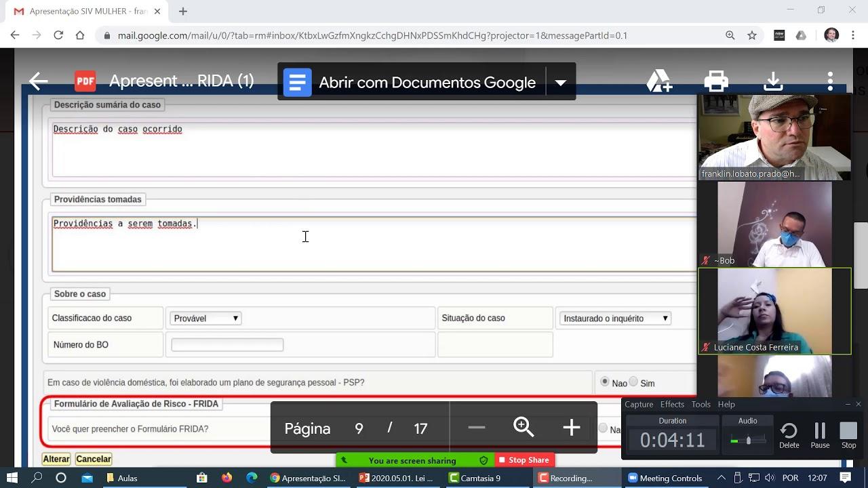Image resolution: width=868 pixels, height=488 pixels.
Task: Pause the Camtasia recording
Action: coord(820,434)
